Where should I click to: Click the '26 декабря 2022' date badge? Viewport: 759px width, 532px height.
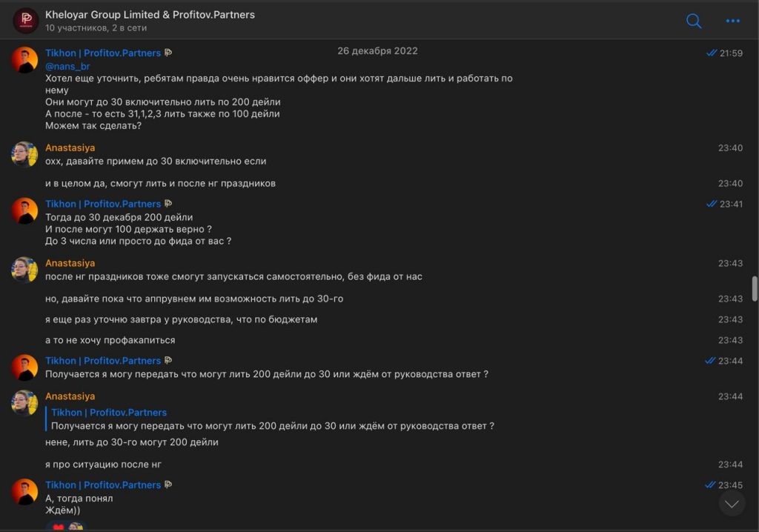377,51
